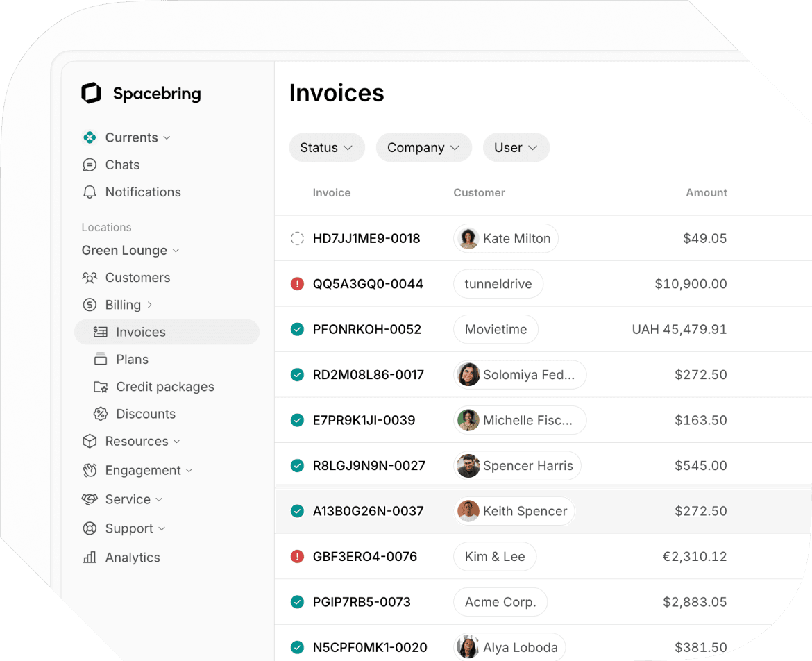The image size is (812, 661).
Task: Open invoice A13B0G26N-0037 row
Action: (x=368, y=512)
